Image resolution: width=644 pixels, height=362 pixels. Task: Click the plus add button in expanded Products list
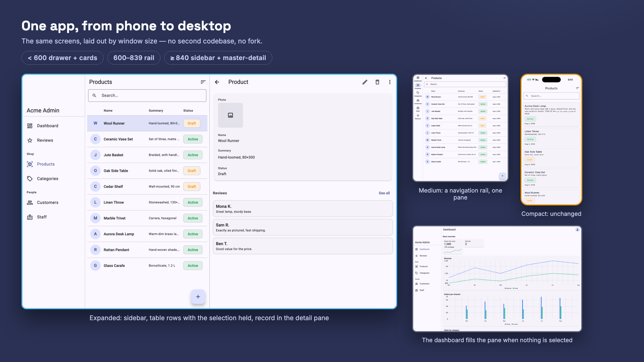pos(198,297)
